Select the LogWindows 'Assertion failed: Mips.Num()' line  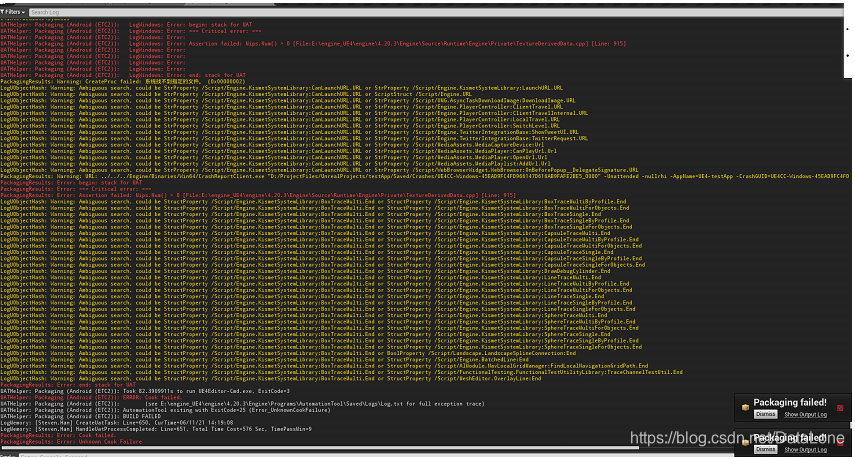(x=313, y=44)
